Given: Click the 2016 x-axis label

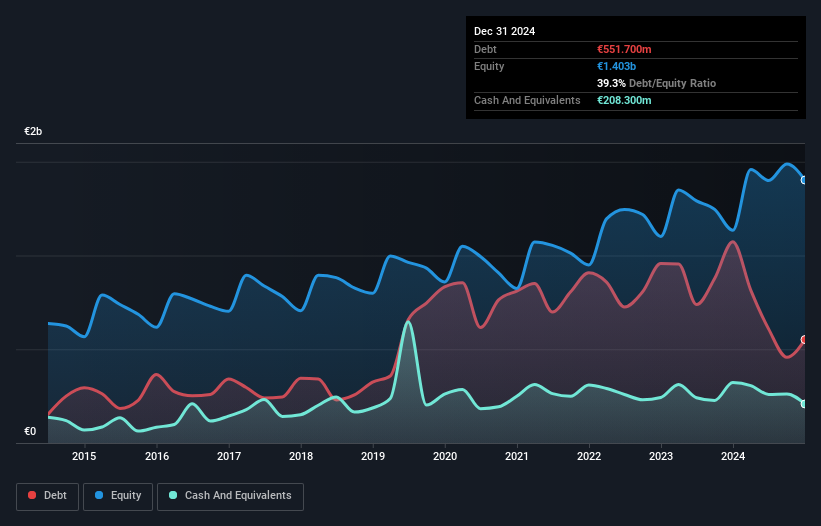Looking at the screenshot, I should [x=157, y=456].
